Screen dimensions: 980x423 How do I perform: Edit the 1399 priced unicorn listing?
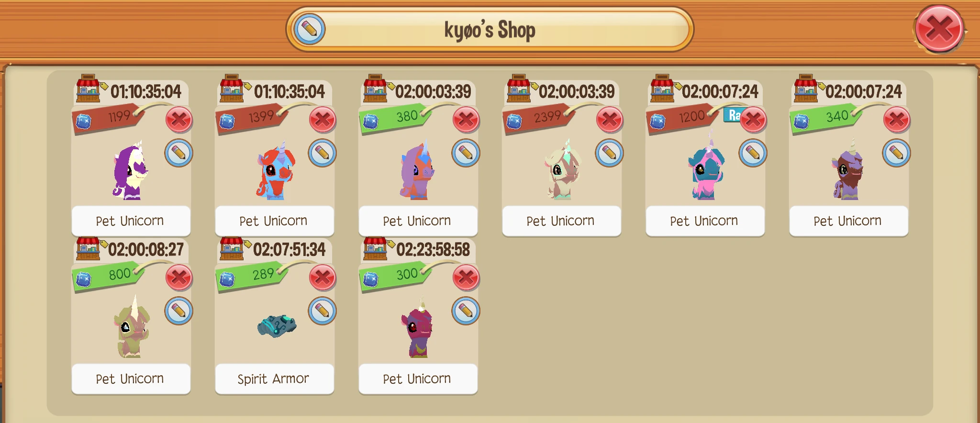[322, 153]
